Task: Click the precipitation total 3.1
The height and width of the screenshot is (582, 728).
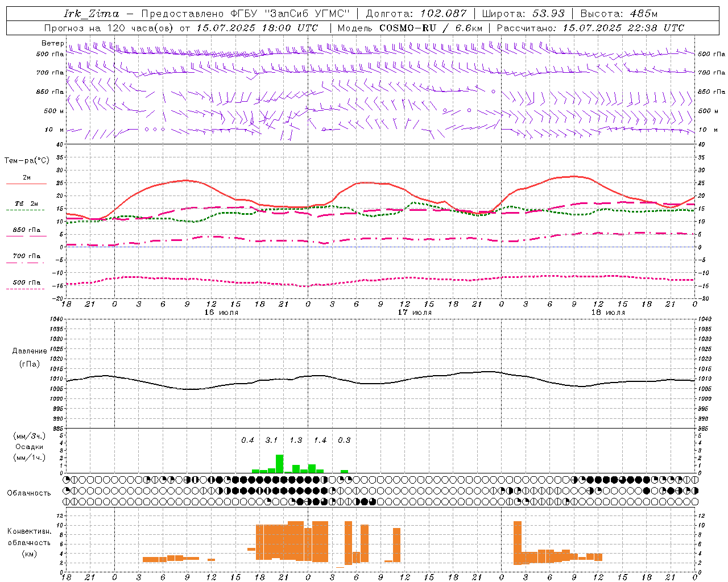Action: pos(271,440)
